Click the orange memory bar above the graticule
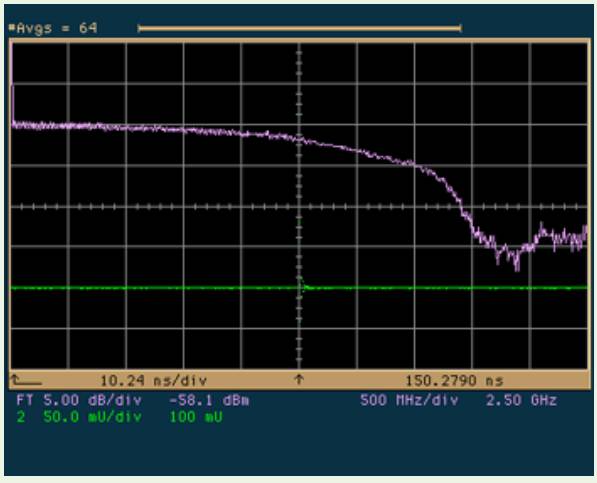 click(300, 28)
